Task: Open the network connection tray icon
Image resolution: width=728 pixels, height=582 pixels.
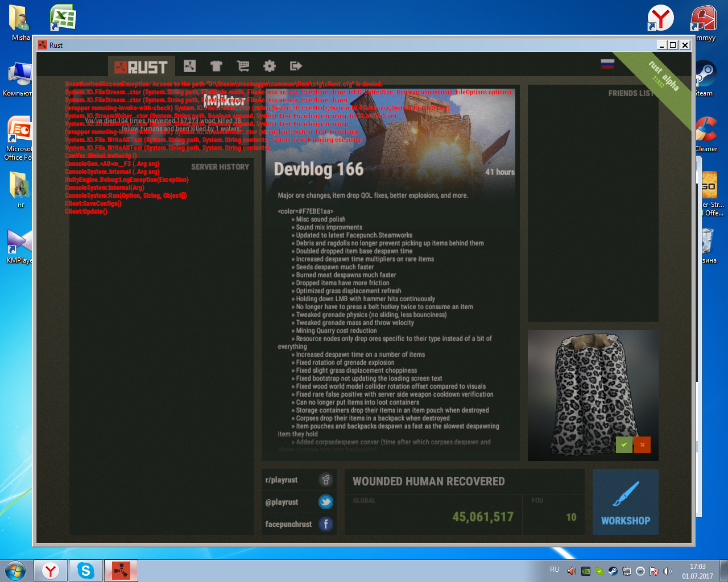Action: [x=626, y=571]
